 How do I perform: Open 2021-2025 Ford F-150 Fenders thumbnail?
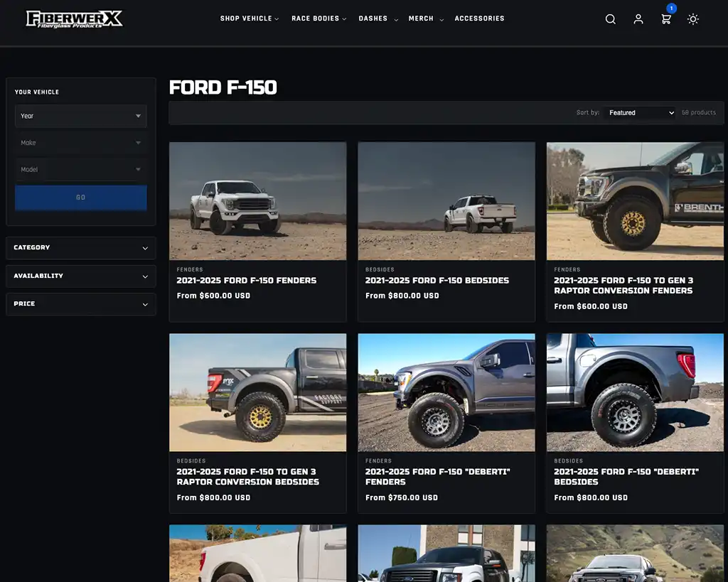click(257, 201)
